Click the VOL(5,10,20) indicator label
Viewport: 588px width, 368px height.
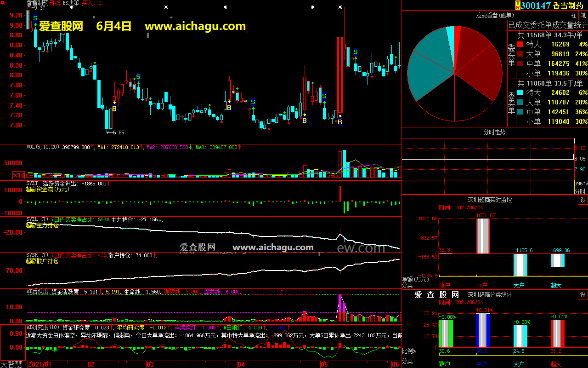(x=43, y=147)
